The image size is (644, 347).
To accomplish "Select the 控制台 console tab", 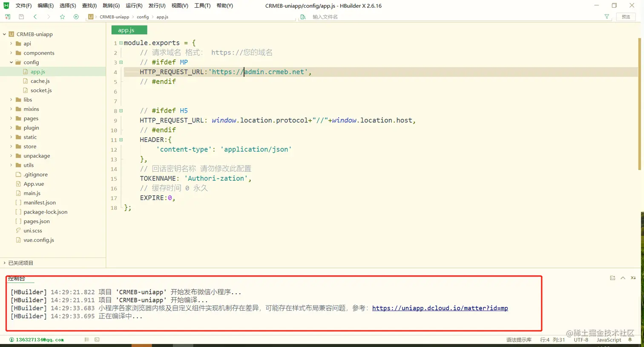I will click(x=17, y=278).
